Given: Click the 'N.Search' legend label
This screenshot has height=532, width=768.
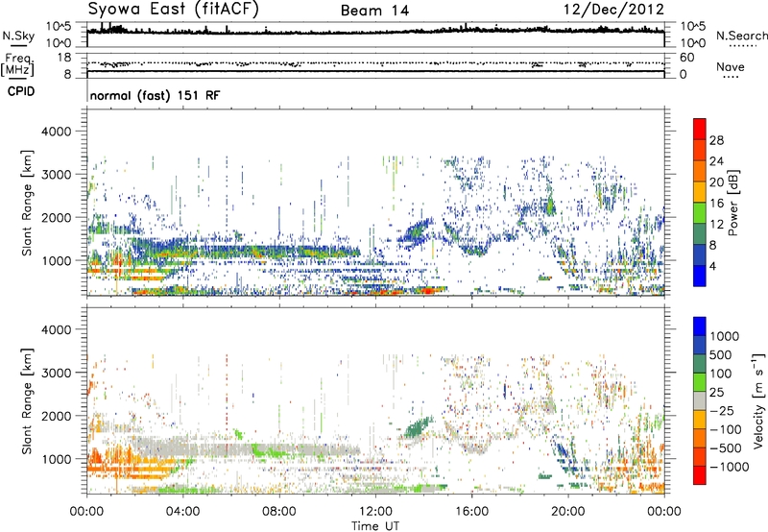Looking at the screenshot, I should (x=741, y=36).
